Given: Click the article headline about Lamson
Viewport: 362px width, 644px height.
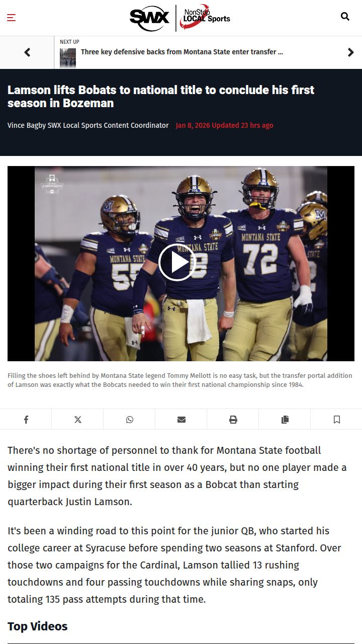Looking at the screenshot, I should (161, 97).
